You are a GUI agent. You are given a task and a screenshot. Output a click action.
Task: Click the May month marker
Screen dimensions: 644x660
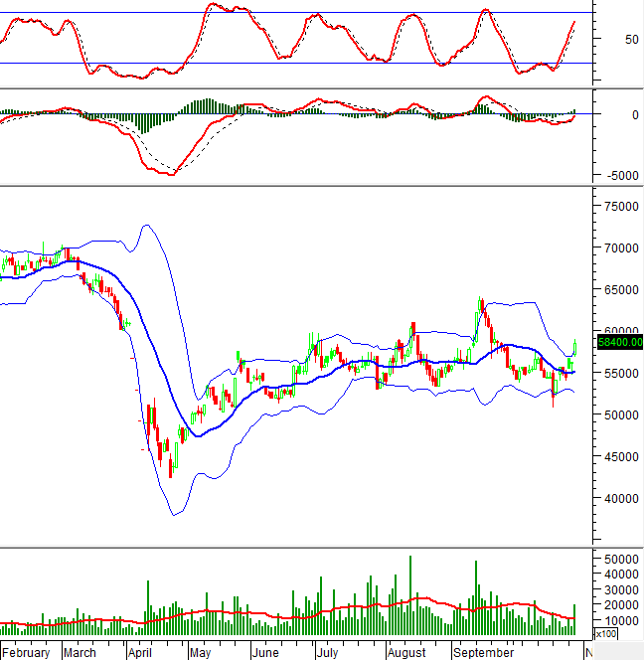point(200,653)
